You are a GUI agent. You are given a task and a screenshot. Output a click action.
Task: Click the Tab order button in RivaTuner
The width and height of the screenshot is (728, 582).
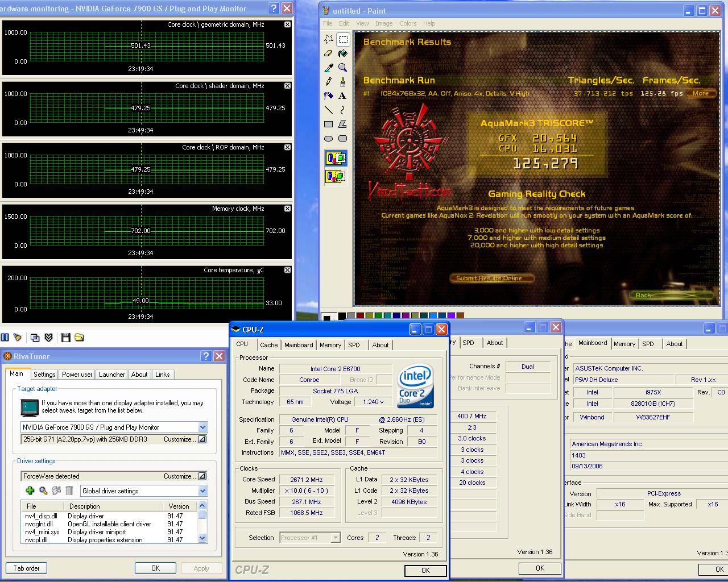(x=26, y=568)
